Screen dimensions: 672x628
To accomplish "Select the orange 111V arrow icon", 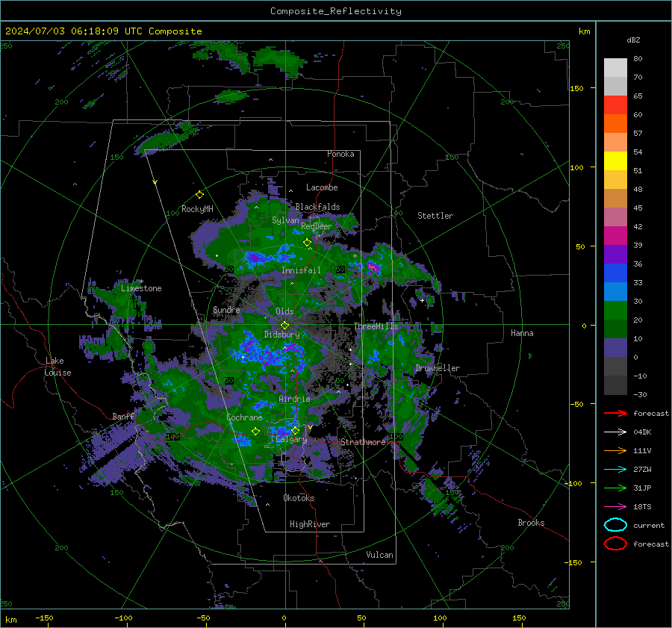I will 615,450.
